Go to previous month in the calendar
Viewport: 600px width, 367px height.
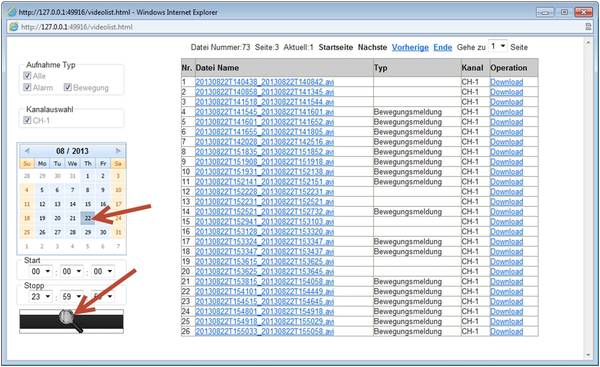coord(27,151)
